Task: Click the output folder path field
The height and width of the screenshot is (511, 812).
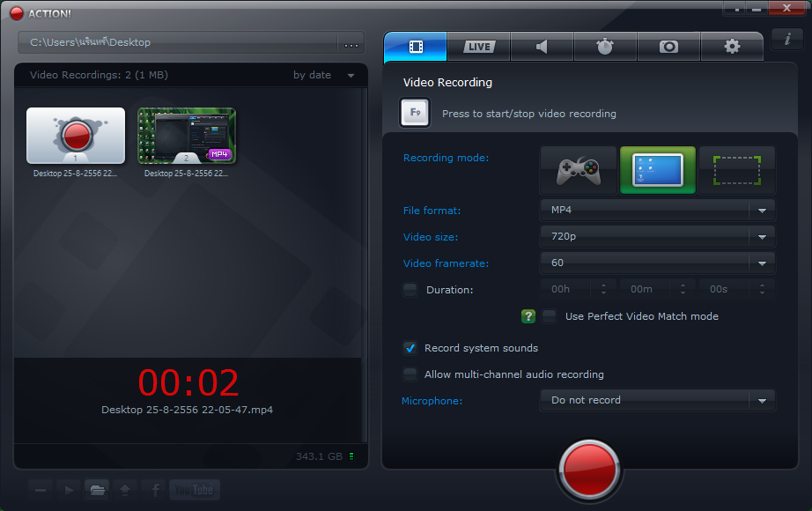Action: (x=178, y=42)
